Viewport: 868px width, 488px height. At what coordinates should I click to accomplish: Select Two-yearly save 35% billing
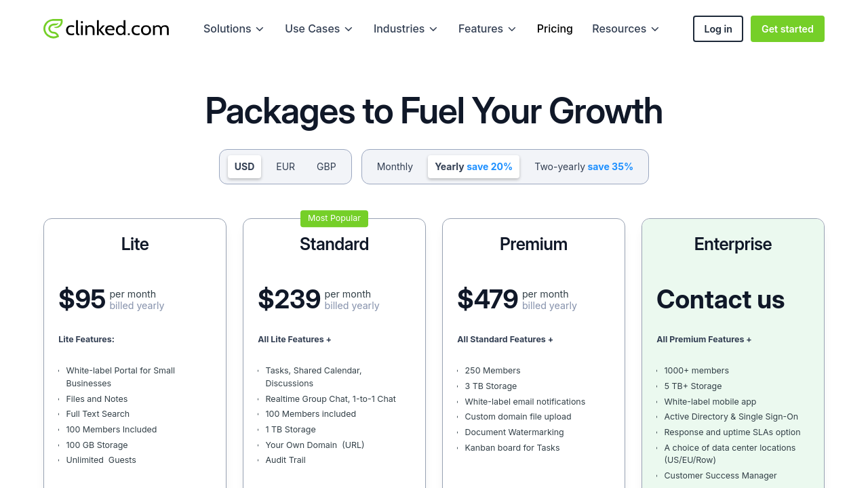pos(583,167)
